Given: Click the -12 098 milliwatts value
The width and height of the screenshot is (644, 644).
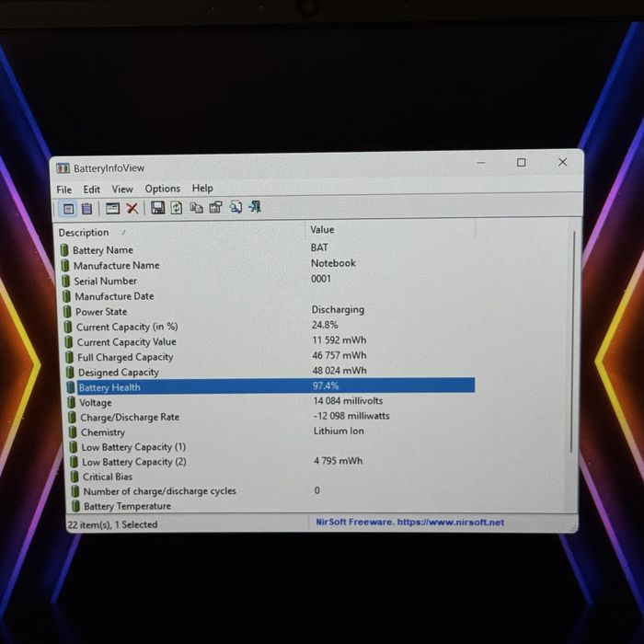Looking at the screenshot, I should [351, 416].
